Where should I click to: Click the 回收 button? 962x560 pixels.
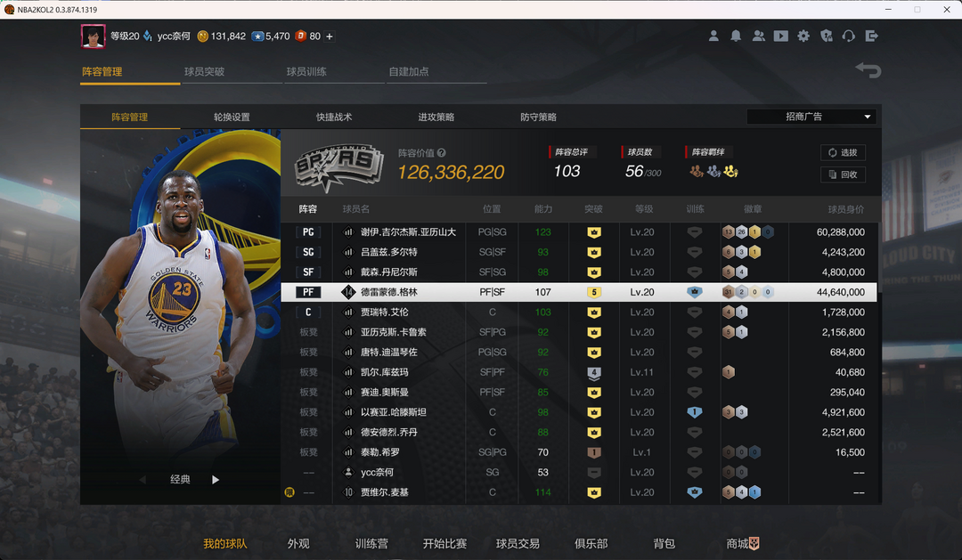click(x=843, y=174)
